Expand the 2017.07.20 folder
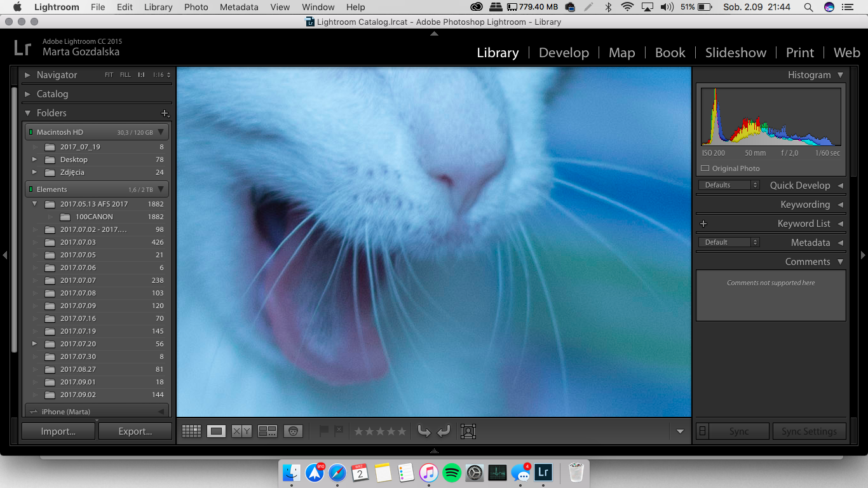Viewport: 868px width, 488px height. [35, 344]
